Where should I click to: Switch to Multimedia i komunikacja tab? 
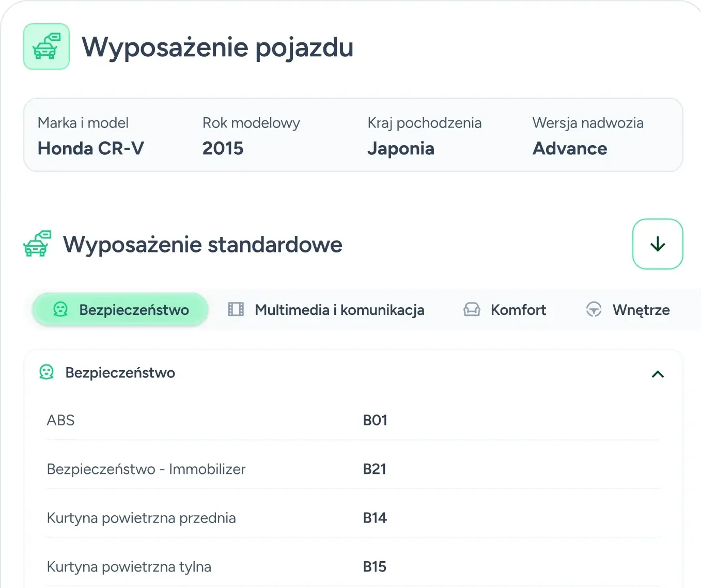[326, 310]
